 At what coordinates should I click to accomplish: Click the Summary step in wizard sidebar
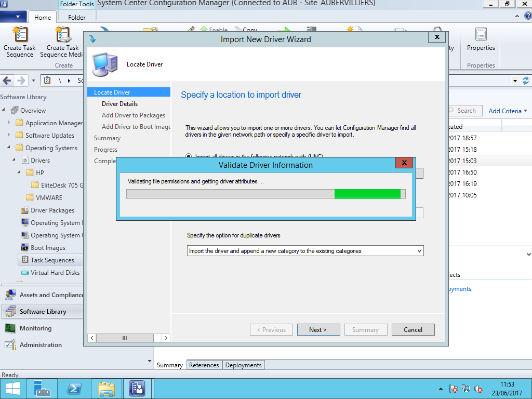point(107,138)
